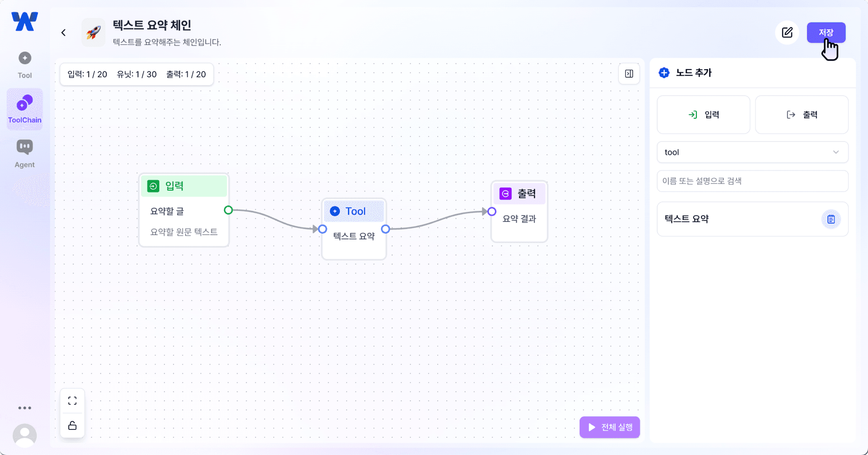
Task: Open the more options ellipsis in sidebar
Action: pyautogui.click(x=25, y=408)
